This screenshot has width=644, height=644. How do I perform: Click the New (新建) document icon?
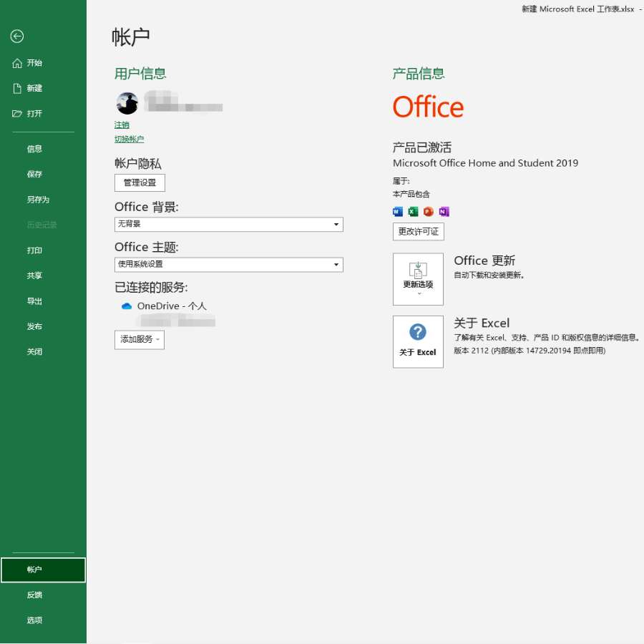coord(17,88)
